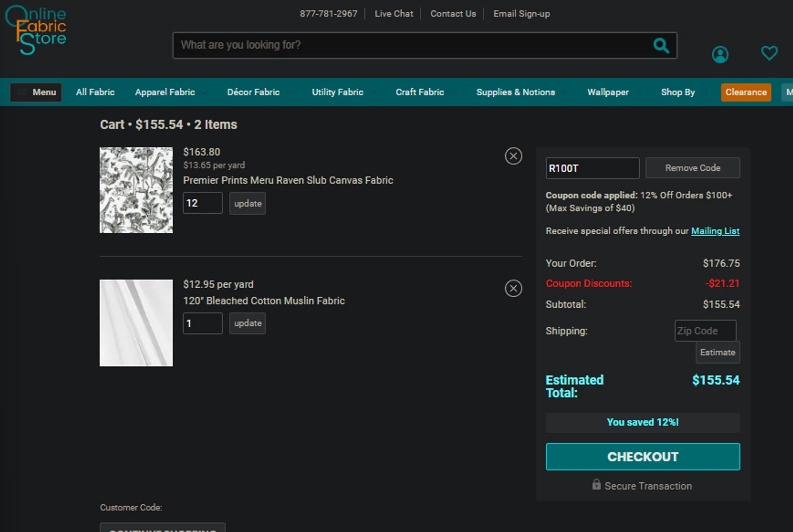Click the Online Fabric Store logo
Image resolution: width=793 pixels, height=532 pixels.
coord(35,30)
